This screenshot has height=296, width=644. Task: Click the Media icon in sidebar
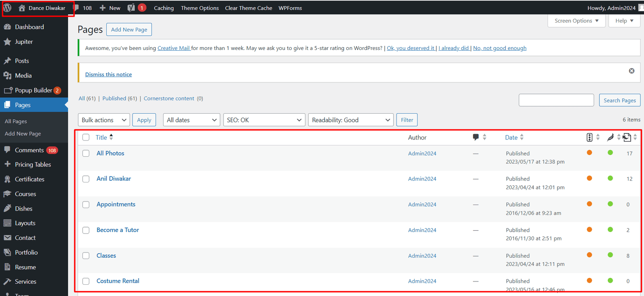point(7,76)
